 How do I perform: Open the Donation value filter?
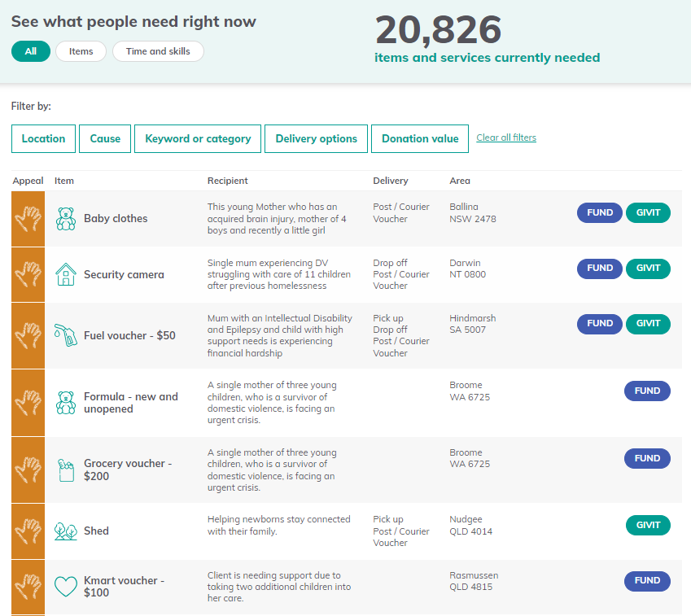[420, 139]
